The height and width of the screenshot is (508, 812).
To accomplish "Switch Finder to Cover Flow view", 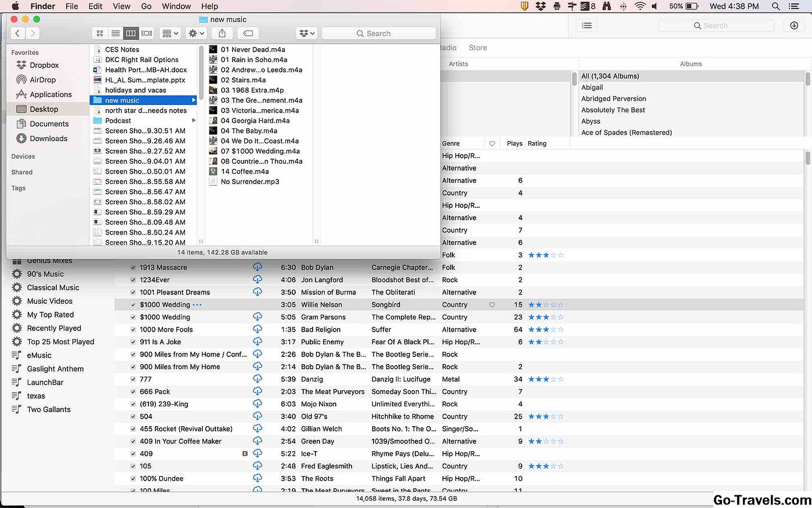I will coord(147,34).
